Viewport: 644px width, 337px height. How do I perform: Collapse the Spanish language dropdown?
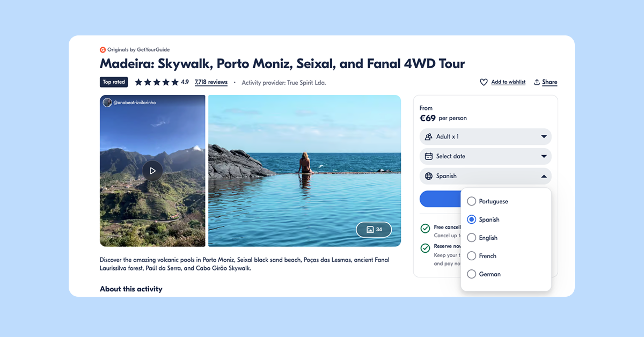click(485, 176)
